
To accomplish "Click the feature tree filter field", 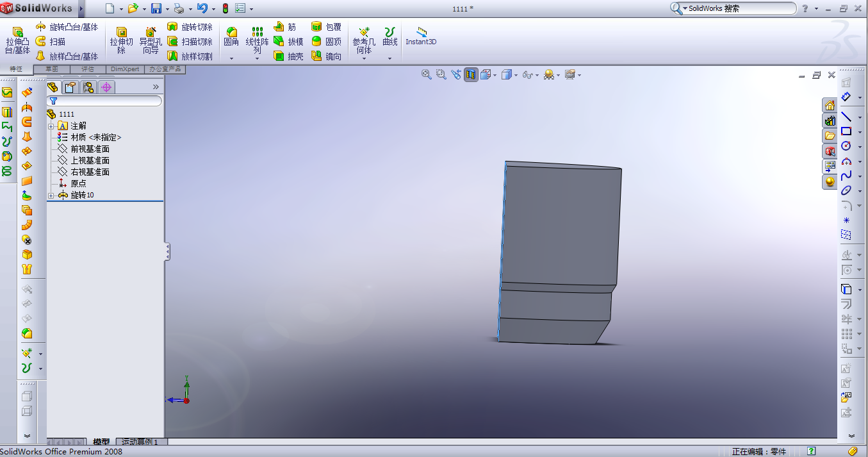I will click(x=105, y=101).
